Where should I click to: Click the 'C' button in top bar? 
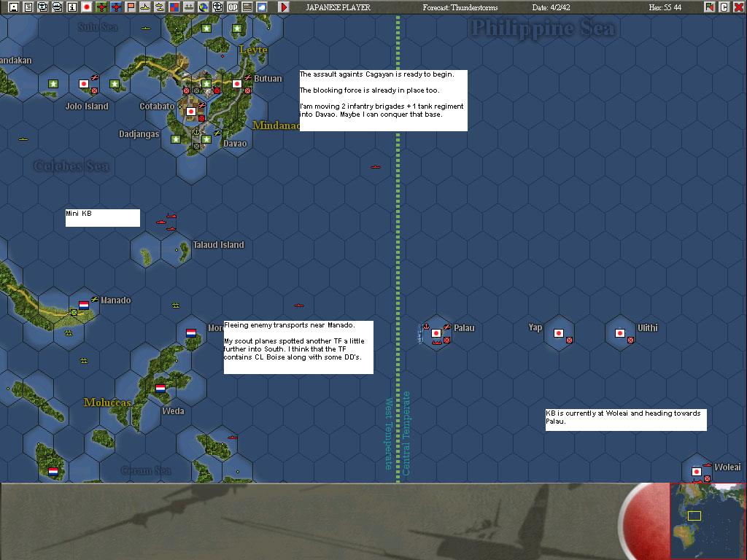(724, 7)
